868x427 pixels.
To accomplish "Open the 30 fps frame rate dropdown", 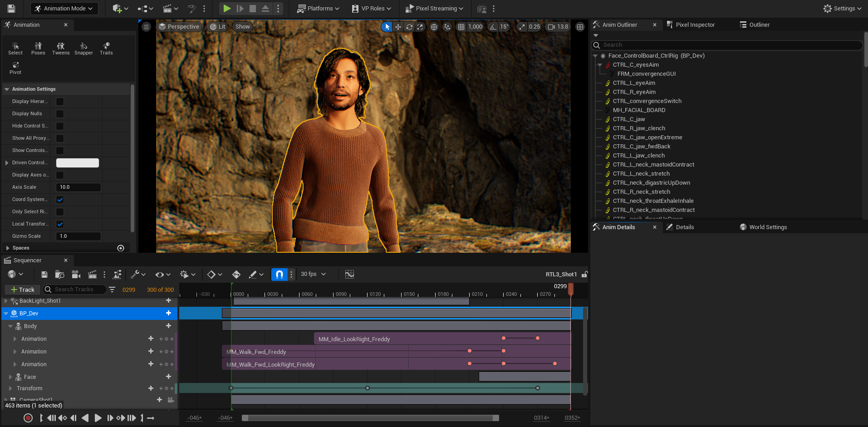I will coord(314,274).
